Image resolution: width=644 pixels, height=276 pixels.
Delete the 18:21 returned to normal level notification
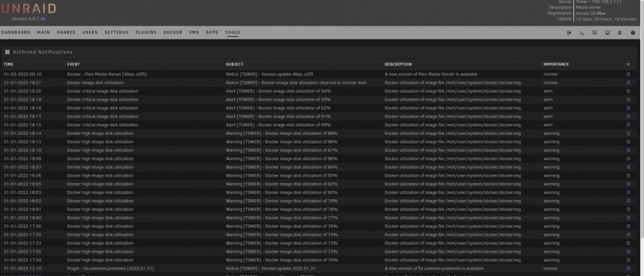point(628,83)
